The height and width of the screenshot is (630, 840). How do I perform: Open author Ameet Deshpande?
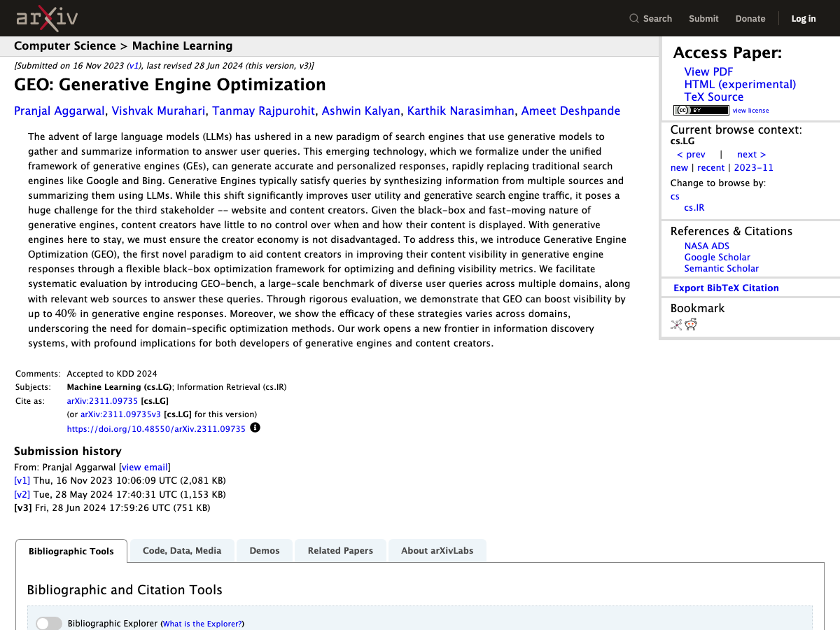tap(570, 111)
